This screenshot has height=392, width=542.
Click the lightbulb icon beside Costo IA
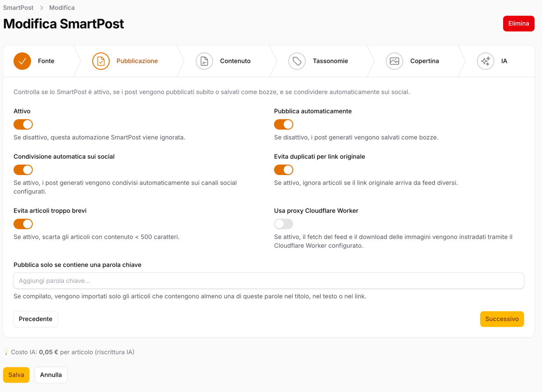coord(6,352)
